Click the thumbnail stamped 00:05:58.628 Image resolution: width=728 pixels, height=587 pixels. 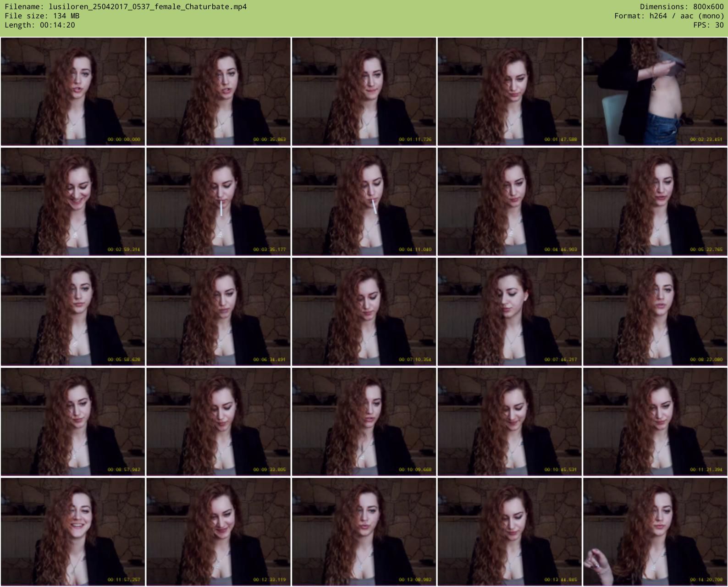73,312
